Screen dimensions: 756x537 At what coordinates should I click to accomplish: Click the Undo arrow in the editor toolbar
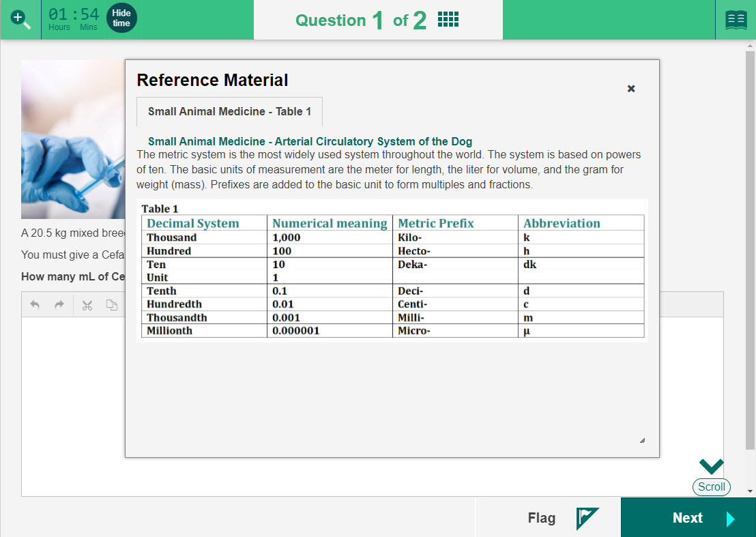[x=35, y=305]
